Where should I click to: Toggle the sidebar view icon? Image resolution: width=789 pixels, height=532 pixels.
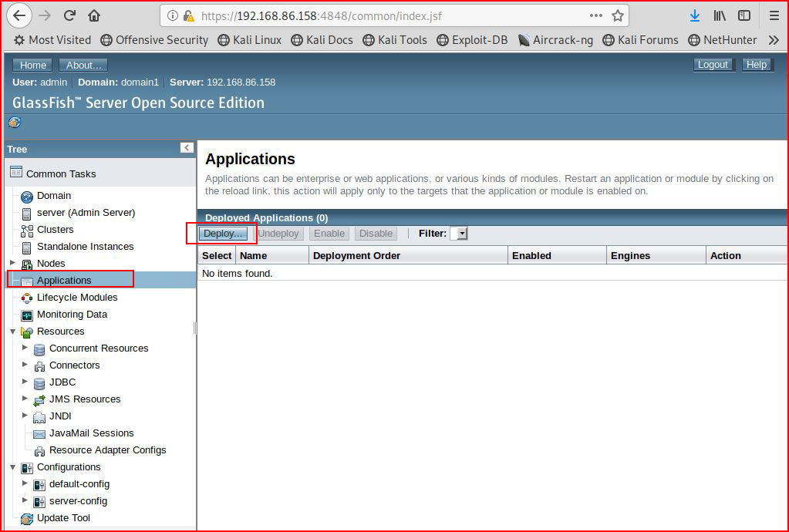pos(744,15)
